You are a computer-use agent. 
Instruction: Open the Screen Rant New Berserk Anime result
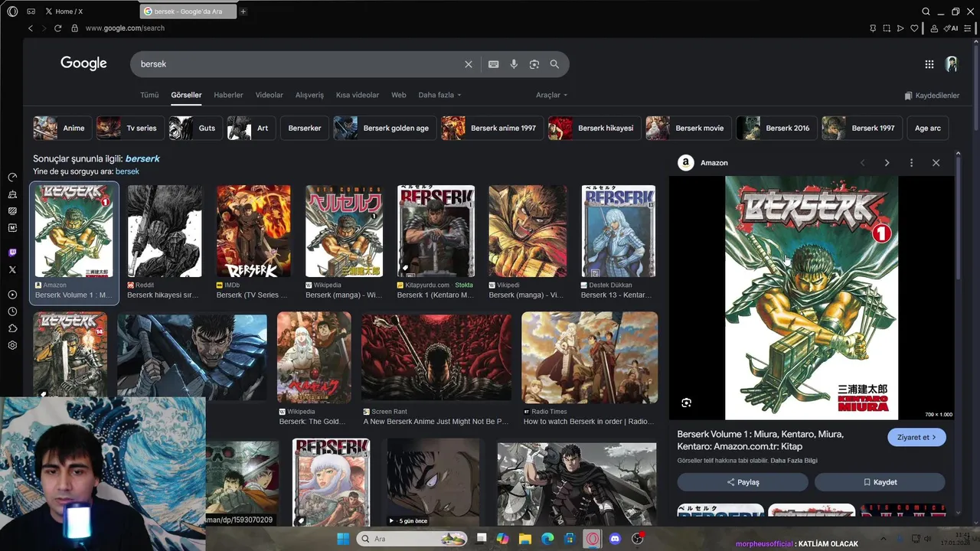[x=436, y=357]
